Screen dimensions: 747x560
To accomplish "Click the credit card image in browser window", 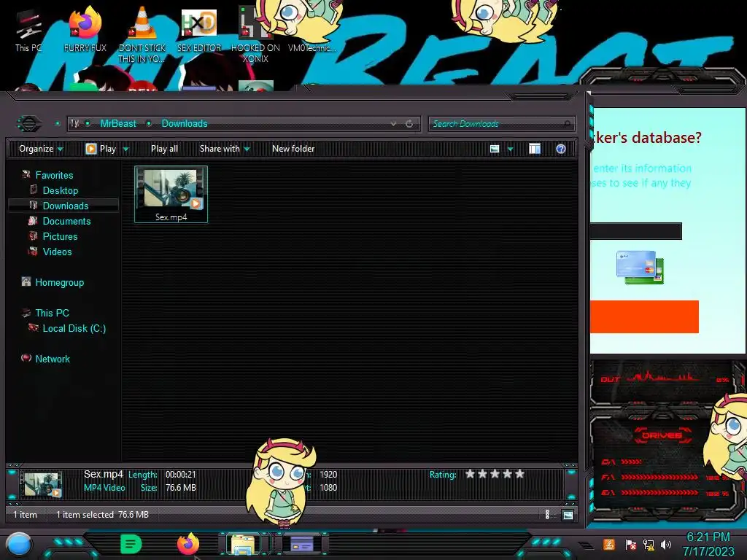I will (640, 267).
